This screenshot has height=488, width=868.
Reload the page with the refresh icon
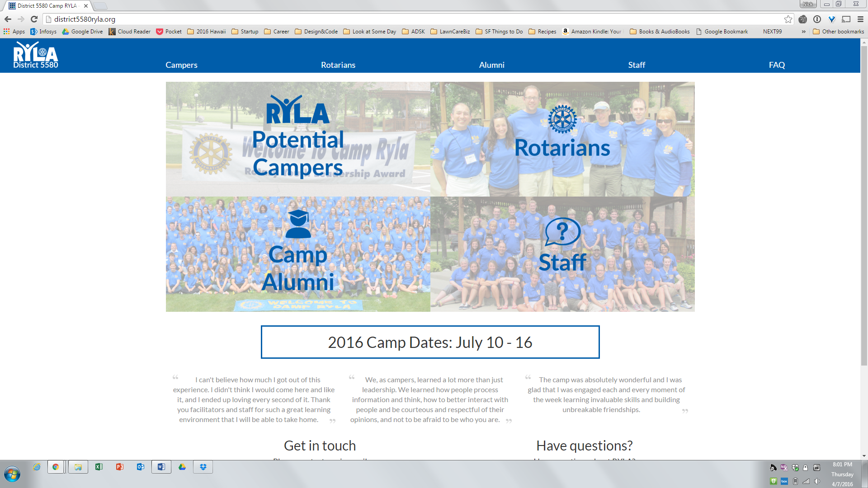pyautogui.click(x=34, y=19)
